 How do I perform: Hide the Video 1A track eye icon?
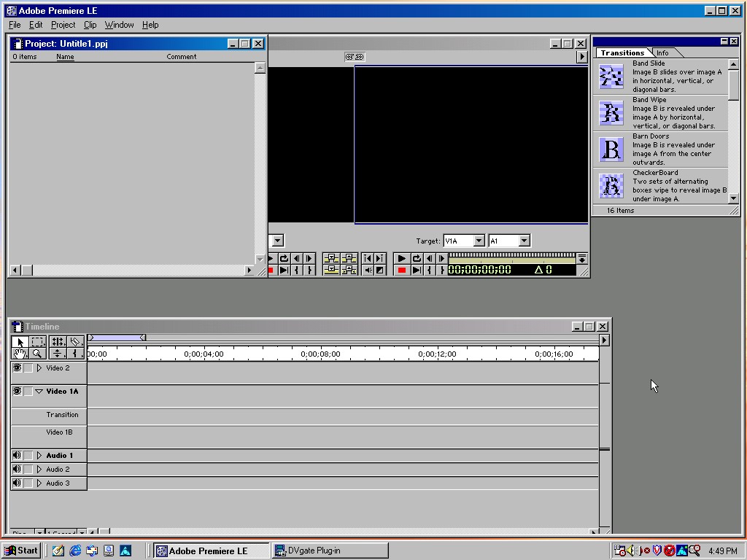[18, 391]
